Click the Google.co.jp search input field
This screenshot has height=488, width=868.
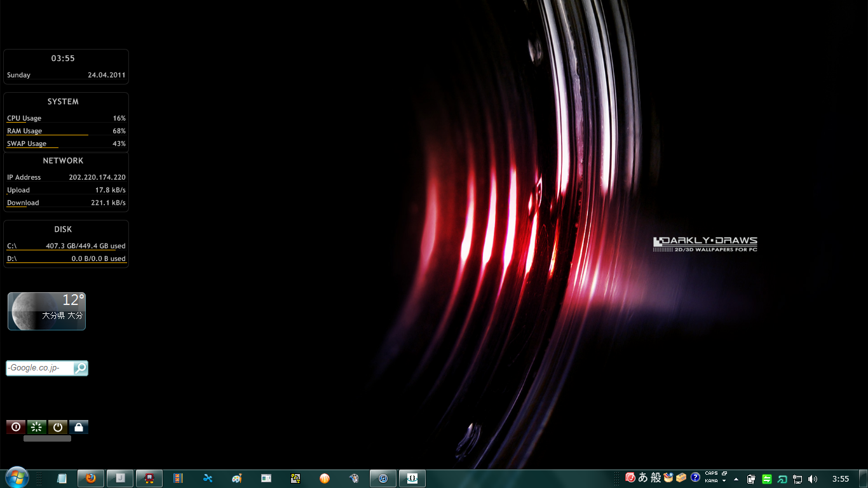coord(39,368)
